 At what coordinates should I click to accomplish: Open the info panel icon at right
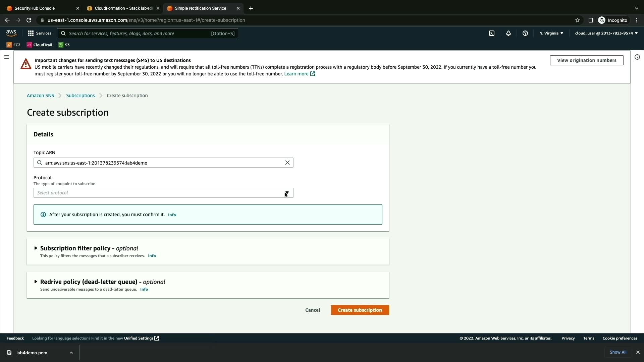click(x=637, y=57)
